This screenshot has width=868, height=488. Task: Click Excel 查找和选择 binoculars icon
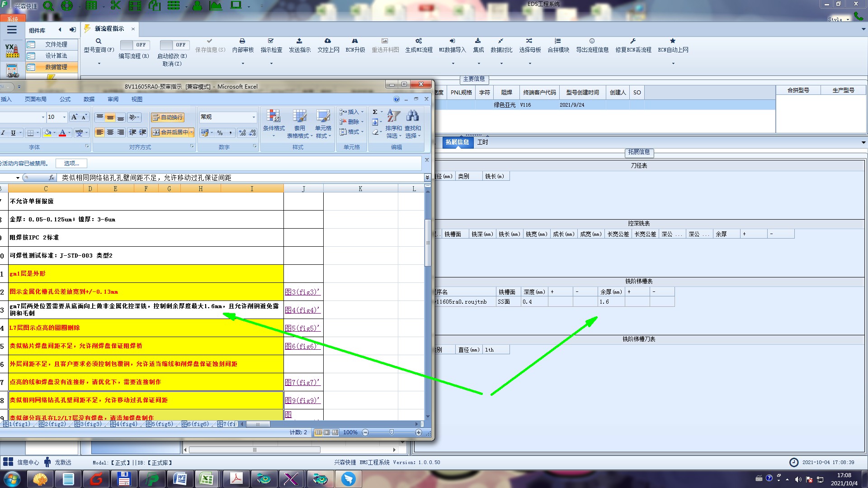pyautogui.click(x=412, y=116)
